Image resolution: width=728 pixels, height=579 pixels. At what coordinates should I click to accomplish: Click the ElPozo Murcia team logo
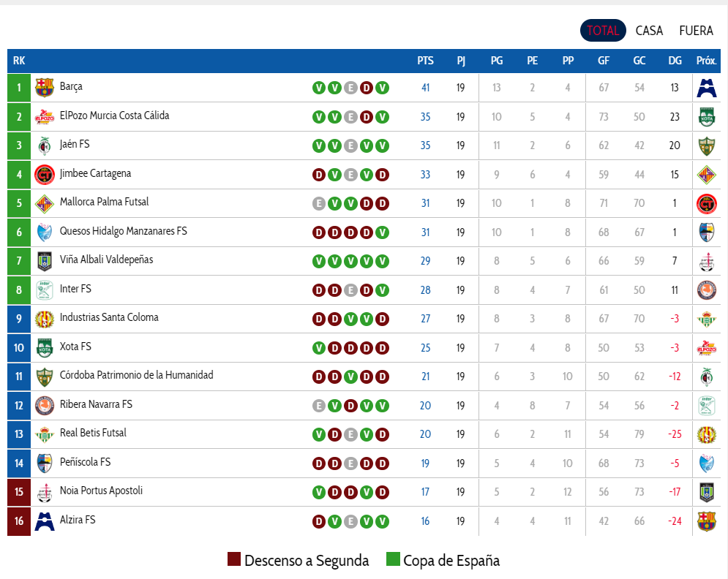click(45, 116)
